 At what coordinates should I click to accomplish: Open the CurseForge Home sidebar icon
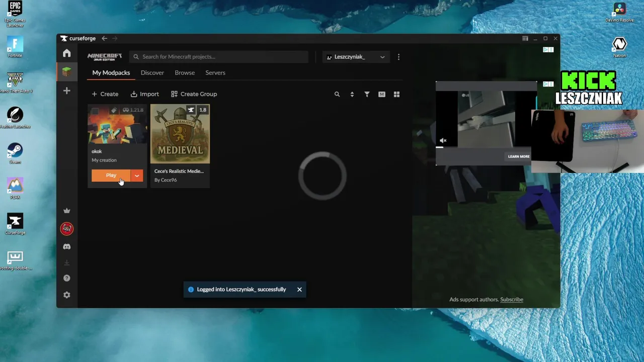67,53
